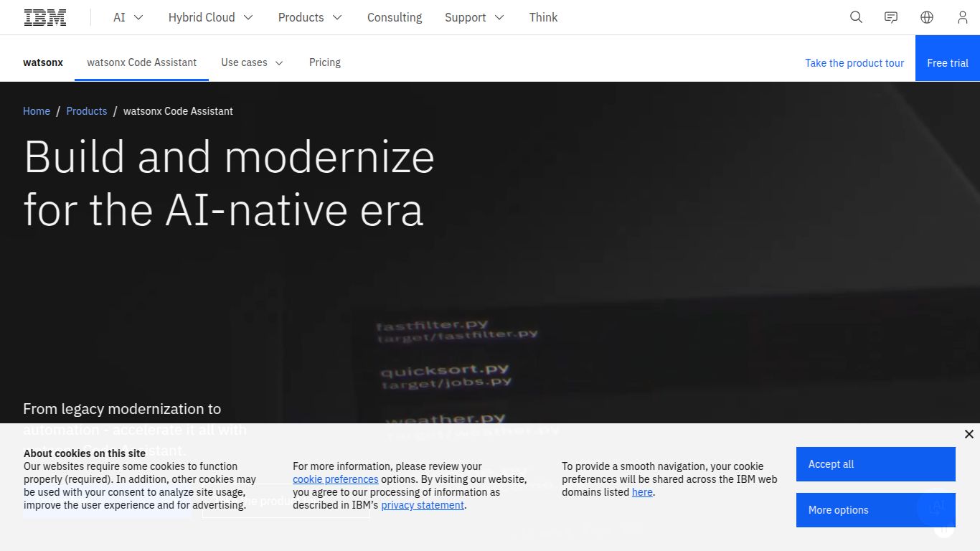Viewport: 980px width, 551px height.
Task: Switch to the watsonx tab
Action: click(42, 62)
